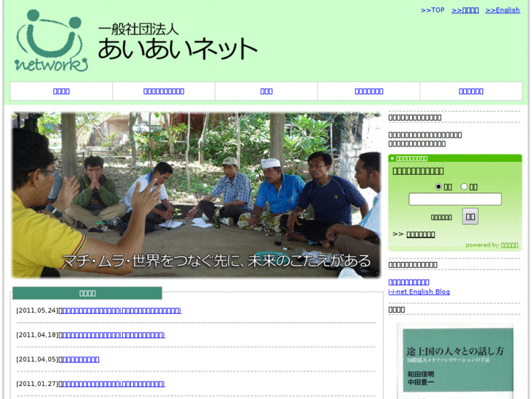Open the 'powered by' service link

coord(509,245)
